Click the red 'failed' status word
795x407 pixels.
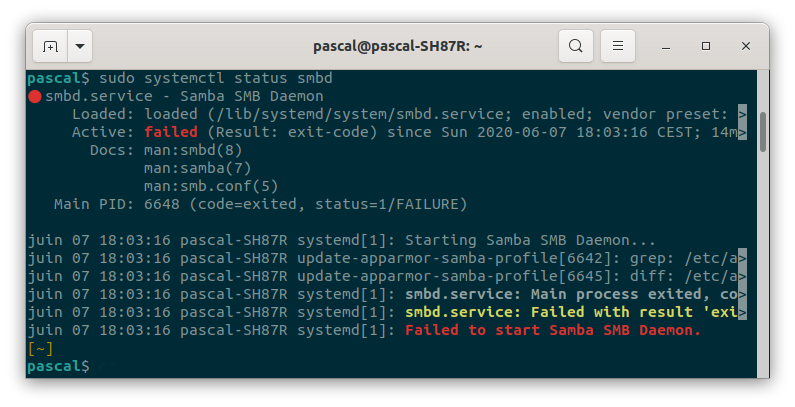tap(171, 132)
